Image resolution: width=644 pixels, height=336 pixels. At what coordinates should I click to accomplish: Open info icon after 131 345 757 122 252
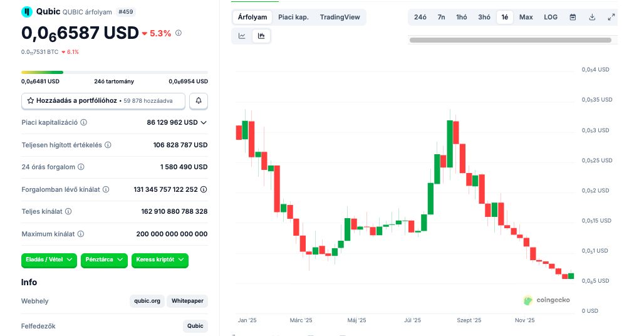204,189
